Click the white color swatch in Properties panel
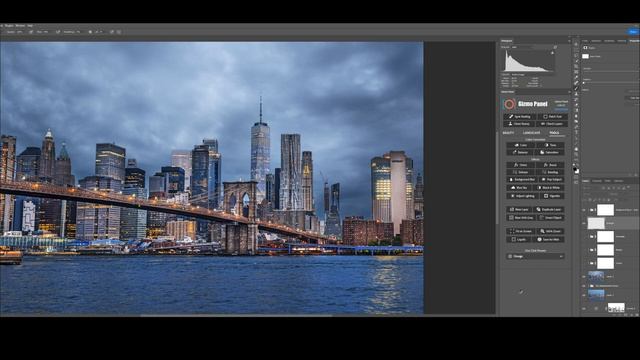The image size is (640, 360). 585,56
